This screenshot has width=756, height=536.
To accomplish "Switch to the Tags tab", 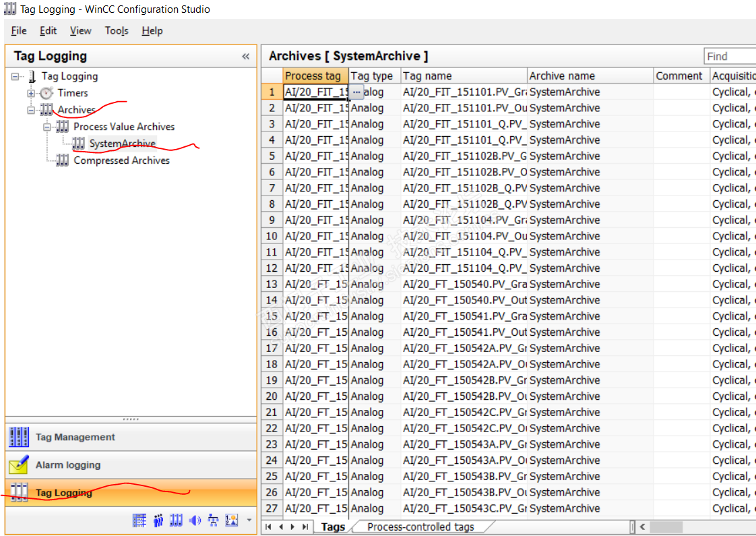I will coord(333,527).
